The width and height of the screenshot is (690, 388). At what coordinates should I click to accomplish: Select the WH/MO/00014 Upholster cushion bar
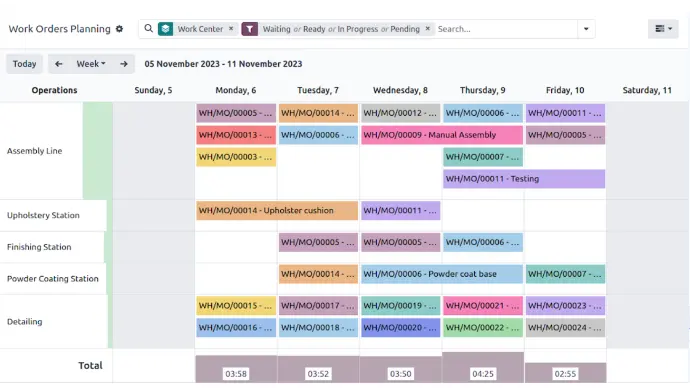coord(277,211)
